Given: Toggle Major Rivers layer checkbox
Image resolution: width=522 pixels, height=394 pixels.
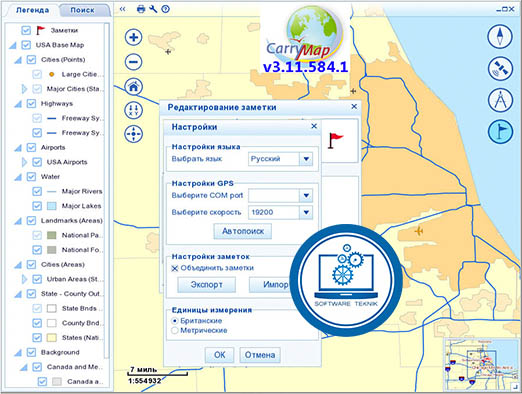Looking at the screenshot, I should (37, 191).
